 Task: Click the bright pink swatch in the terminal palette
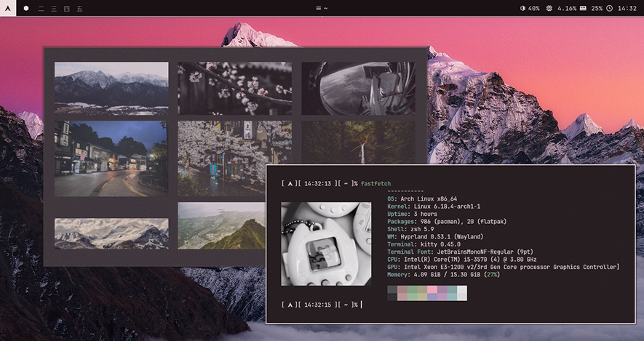point(432,289)
